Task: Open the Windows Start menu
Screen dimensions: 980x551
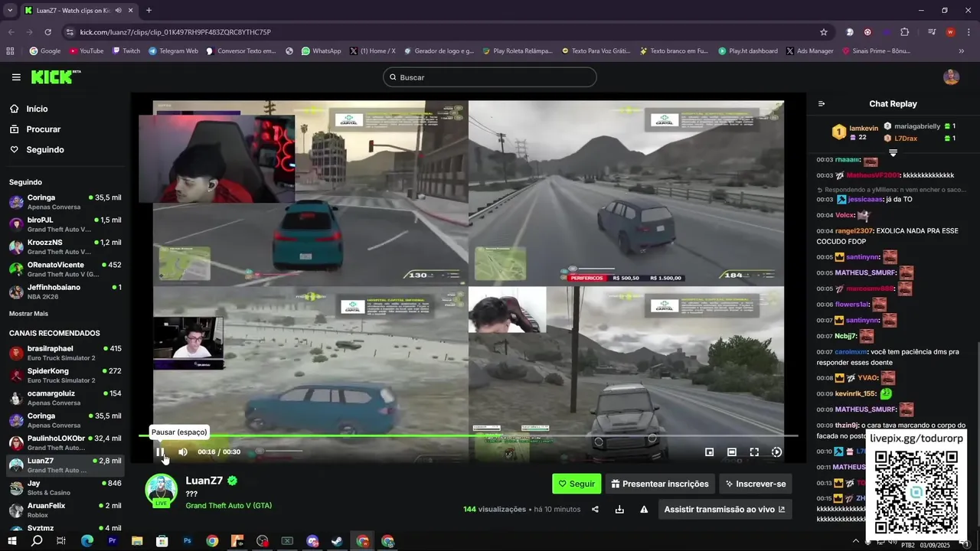Action: click(x=12, y=541)
